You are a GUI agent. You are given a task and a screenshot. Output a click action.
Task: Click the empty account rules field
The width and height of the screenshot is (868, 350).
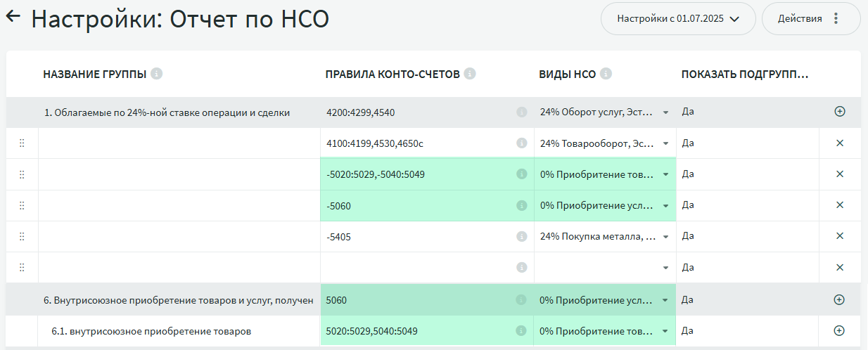coord(415,268)
